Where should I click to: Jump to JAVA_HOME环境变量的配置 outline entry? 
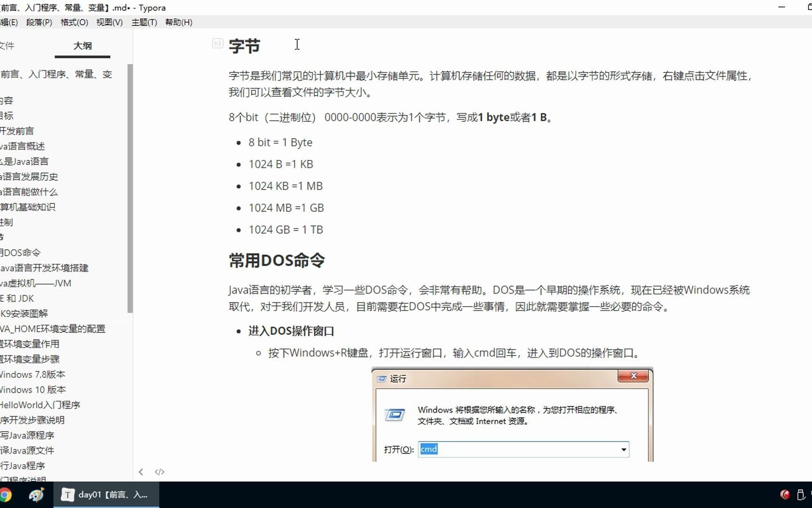click(x=53, y=329)
